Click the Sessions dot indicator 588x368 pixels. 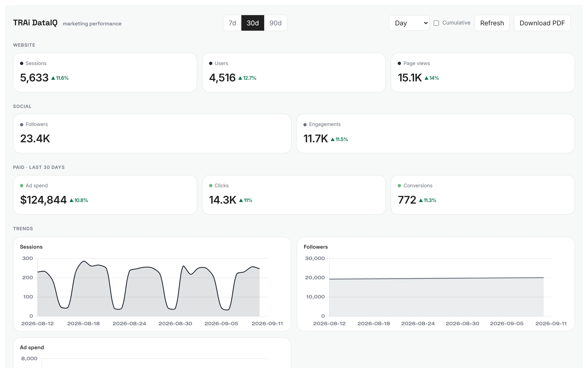(x=22, y=63)
